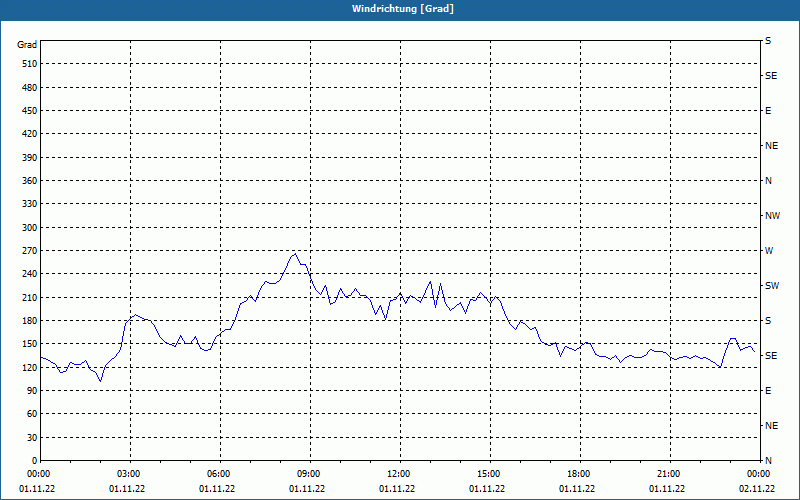800x500 pixels.
Task: Select the 330 y-axis value
Action: click(30, 204)
